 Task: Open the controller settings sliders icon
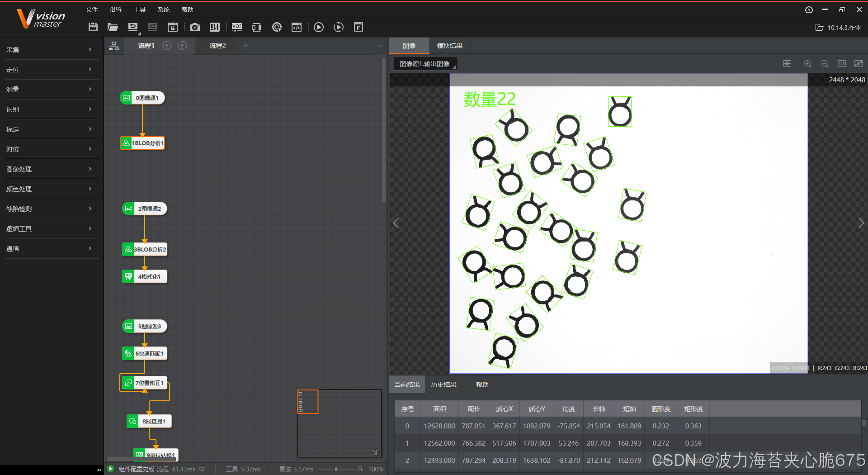(x=215, y=27)
